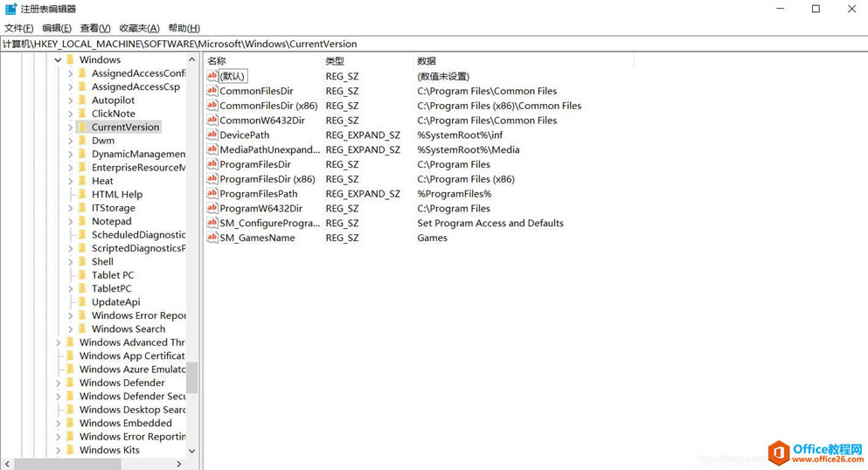The width and height of the screenshot is (868, 470).
Task: Collapse the Windows key node
Action: (58, 59)
